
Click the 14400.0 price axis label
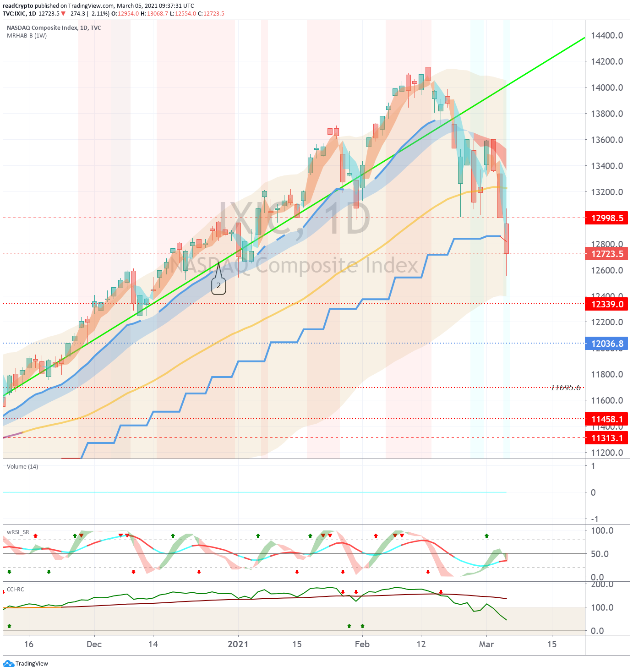[x=607, y=35]
